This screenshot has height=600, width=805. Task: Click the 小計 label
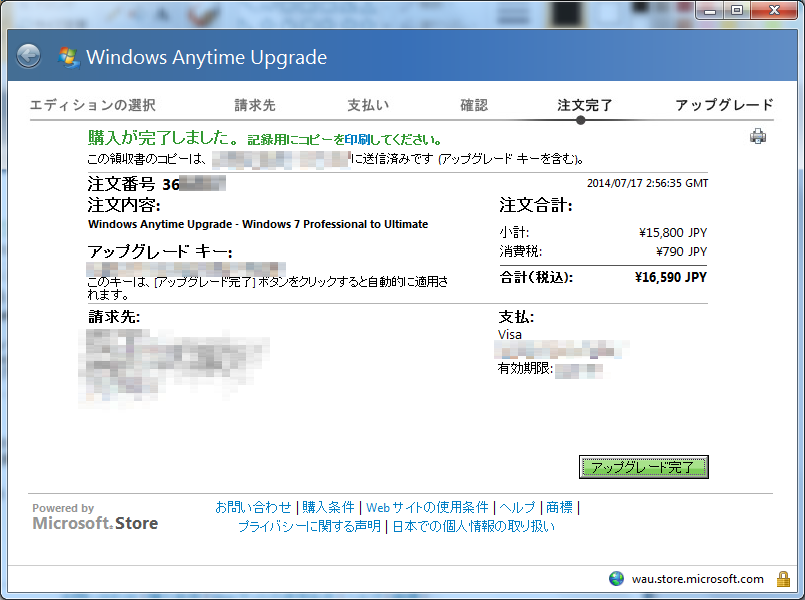click(514, 233)
